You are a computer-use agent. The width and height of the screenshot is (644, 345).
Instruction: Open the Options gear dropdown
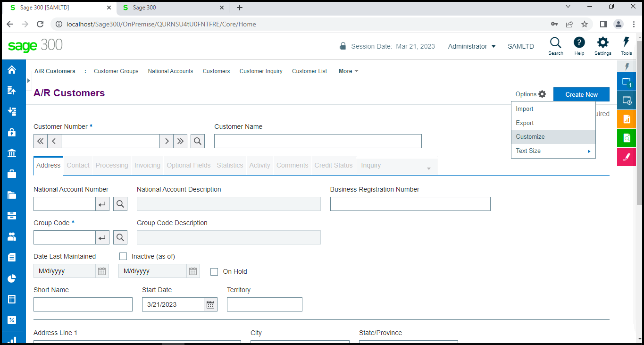(x=531, y=94)
